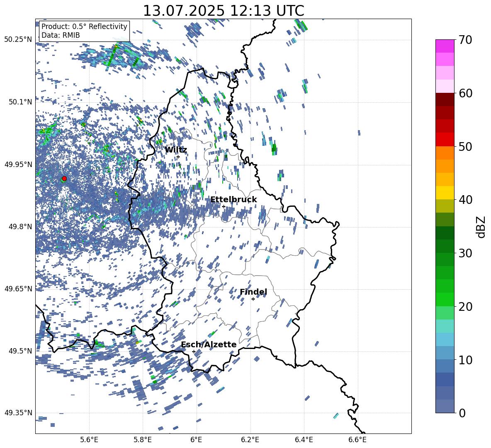Image resolution: width=491 pixels, height=448 pixels.
Task: Click the yellow colorbar segment near 40
Action: pos(445,193)
